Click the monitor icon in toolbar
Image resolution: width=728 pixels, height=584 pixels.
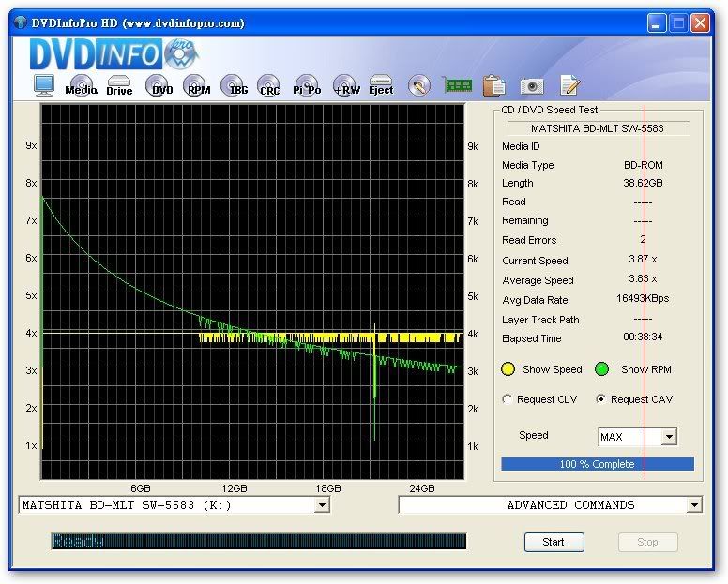[44, 85]
